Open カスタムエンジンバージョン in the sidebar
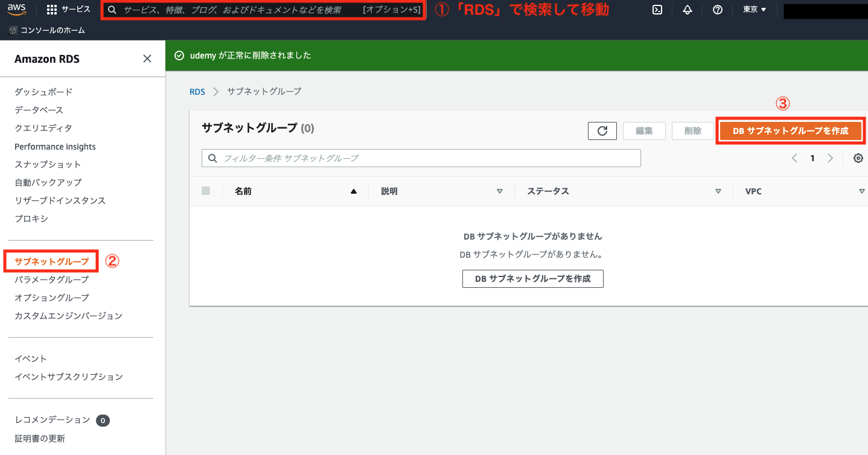Viewport: 868px width, 455px height. pyautogui.click(x=68, y=316)
